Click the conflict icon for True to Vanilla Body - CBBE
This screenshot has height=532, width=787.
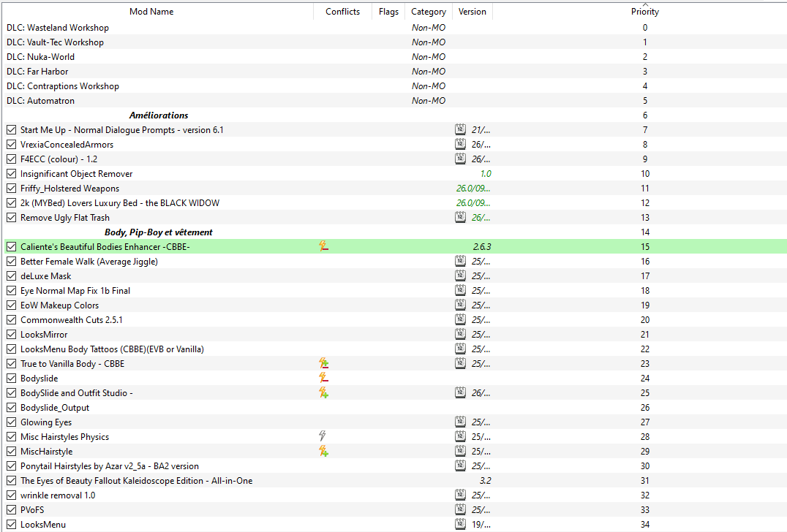pos(324,363)
